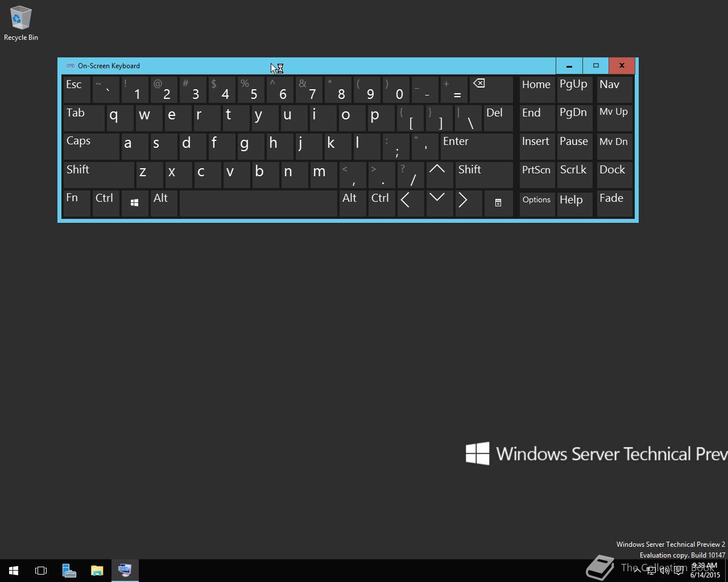The height and width of the screenshot is (582, 728).
Task: Click the volume icon in system tray
Action: click(x=664, y=571)
